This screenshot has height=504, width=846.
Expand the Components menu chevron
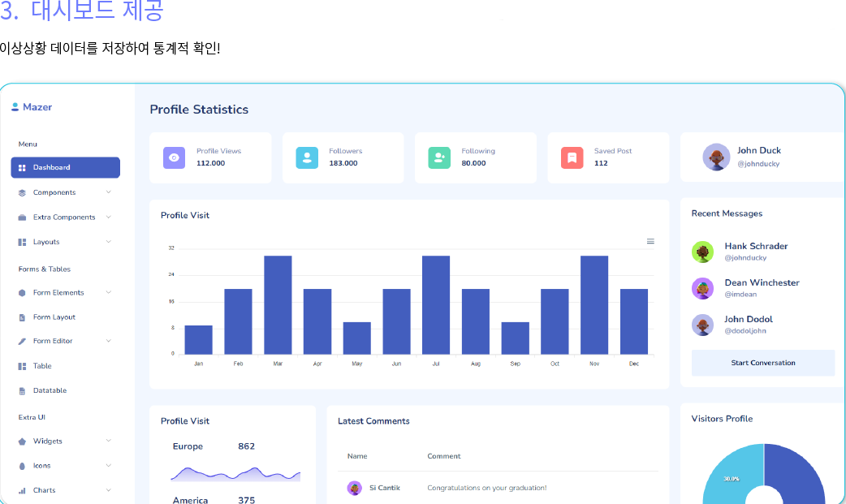tap(109, 192)
